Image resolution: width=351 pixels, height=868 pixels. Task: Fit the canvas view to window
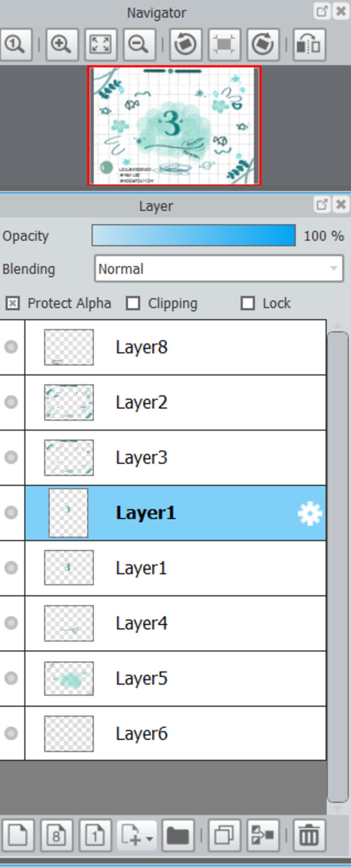(100, 45)
